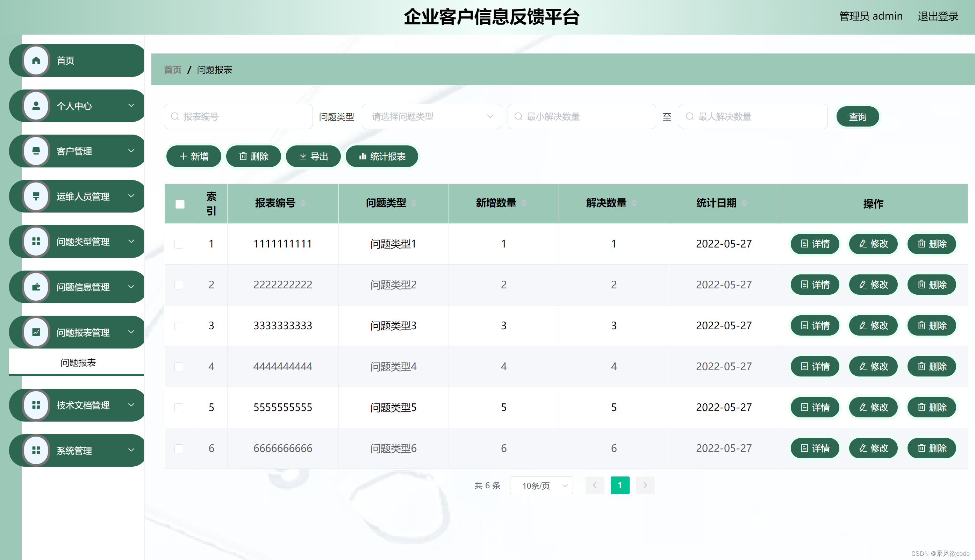The image size is (975, 560).
Task: Click the 客户管理 sidebar icon
Action: (x=36, y=151)
